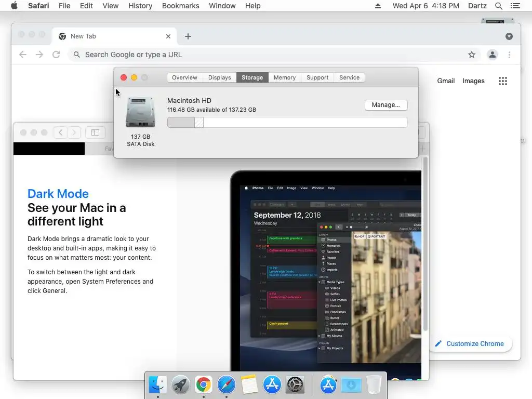Reload the Chrome page
532x399 pixels.
tap(56, 55)
